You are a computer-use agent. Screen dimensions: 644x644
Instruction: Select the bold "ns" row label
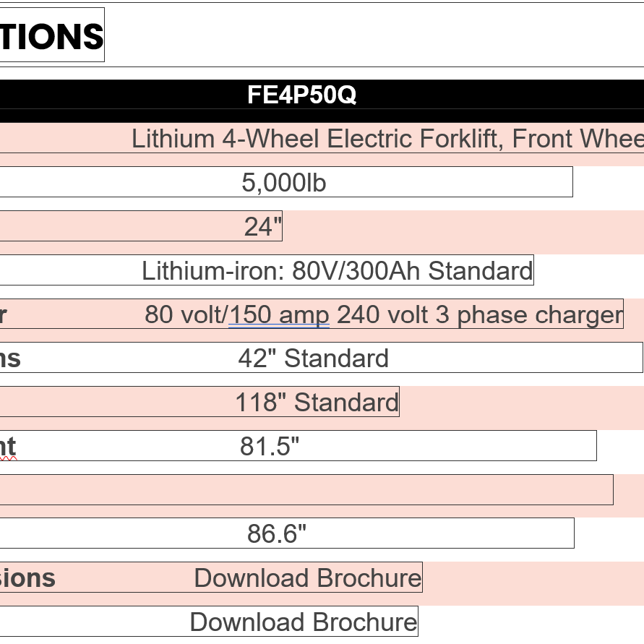[x=10, y=359]
